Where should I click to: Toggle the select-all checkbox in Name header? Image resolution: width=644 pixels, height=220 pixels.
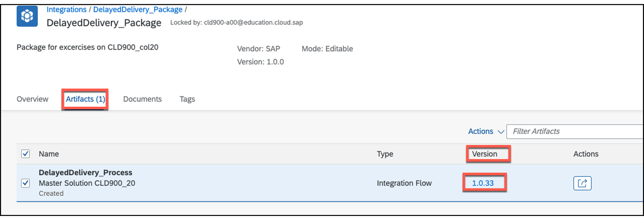(25, 154)
